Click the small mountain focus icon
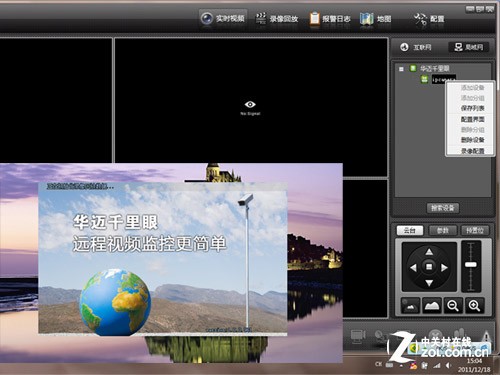Image resolution: width=500 pixels, height=375 pixels. coord(410,306)
